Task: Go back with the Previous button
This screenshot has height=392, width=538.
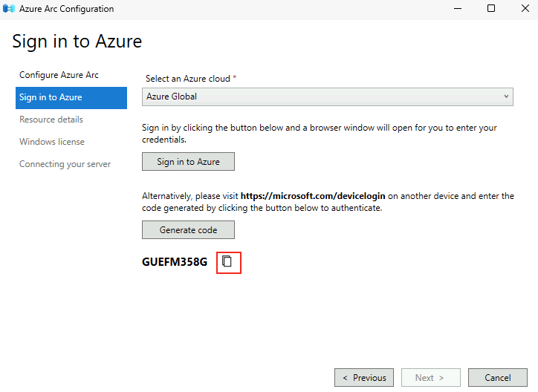Action: [x=364, y=378]
